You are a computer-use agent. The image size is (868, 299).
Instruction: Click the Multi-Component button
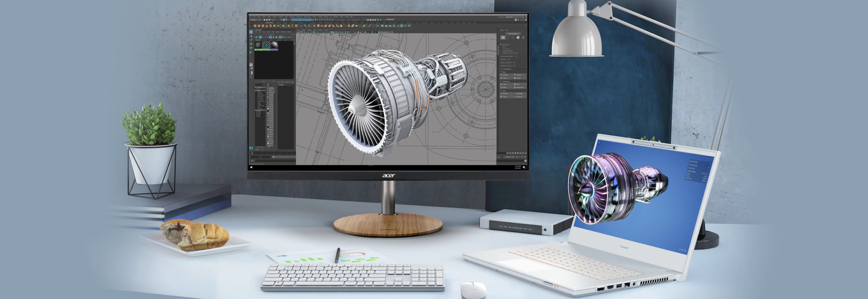click(x=513, y=34)
